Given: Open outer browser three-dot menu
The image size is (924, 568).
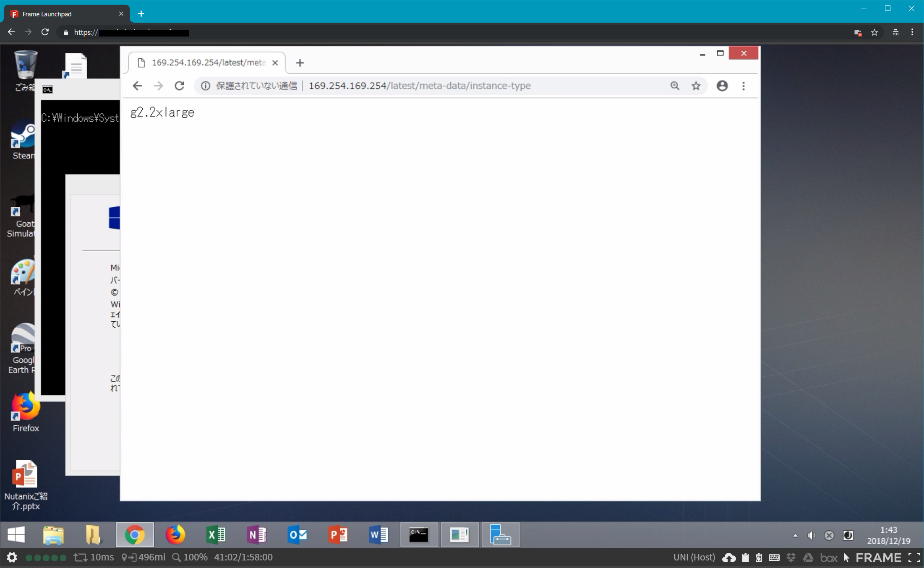Looking at the screenshot, I should tap(912, 32).
